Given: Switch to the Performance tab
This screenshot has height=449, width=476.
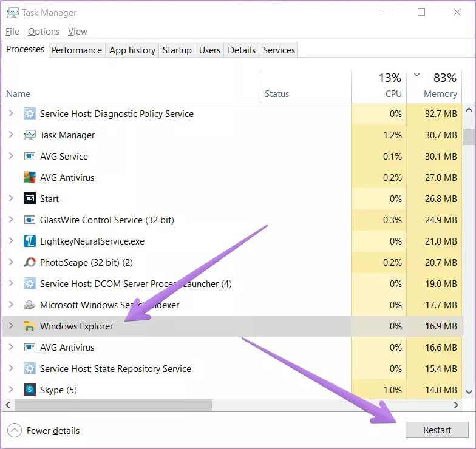Looking at the screenshot, I should pos(76,50).
